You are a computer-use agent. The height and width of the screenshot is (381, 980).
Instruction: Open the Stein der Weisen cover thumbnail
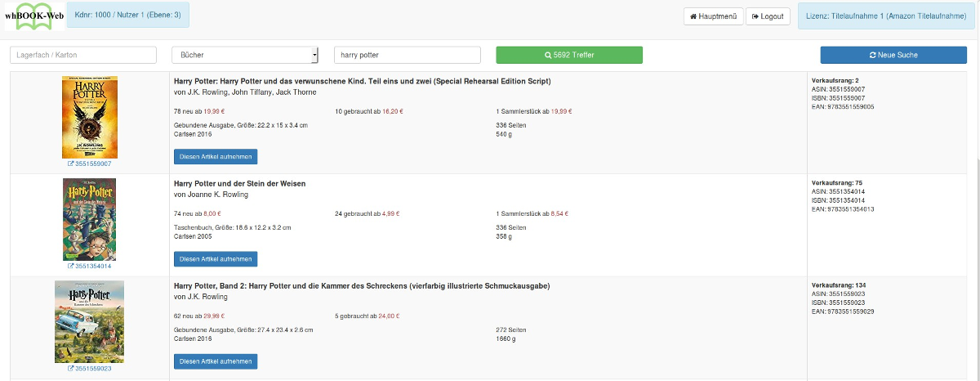tap(90, 219)
